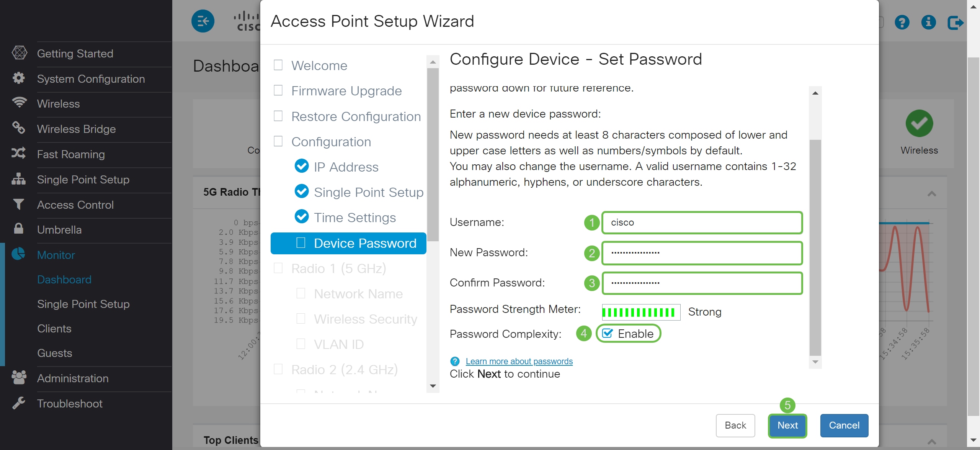Screen dimensions: 980x450
Task: Click the Troubleshoot wrench icon
Action: pyautogui.click(x=19, y=403)
